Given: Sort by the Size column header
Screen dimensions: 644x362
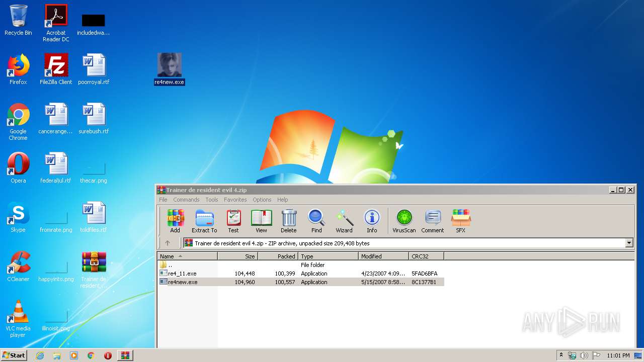Looking at the screenshot, I should (238, 256).
